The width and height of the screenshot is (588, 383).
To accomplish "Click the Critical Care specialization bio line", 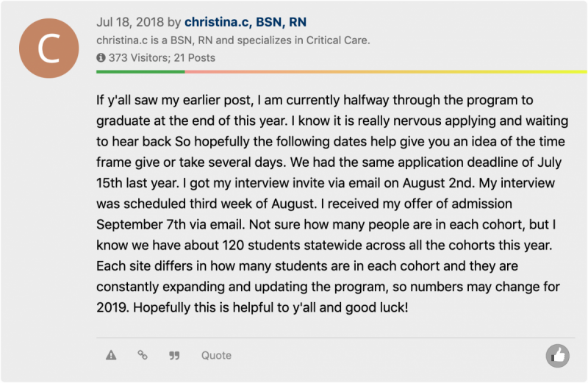I will tap(233, 40).
